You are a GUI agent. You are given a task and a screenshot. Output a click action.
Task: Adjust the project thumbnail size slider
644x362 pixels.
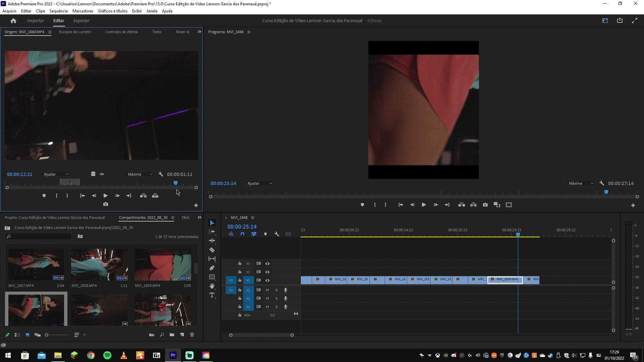coord(47,335)
